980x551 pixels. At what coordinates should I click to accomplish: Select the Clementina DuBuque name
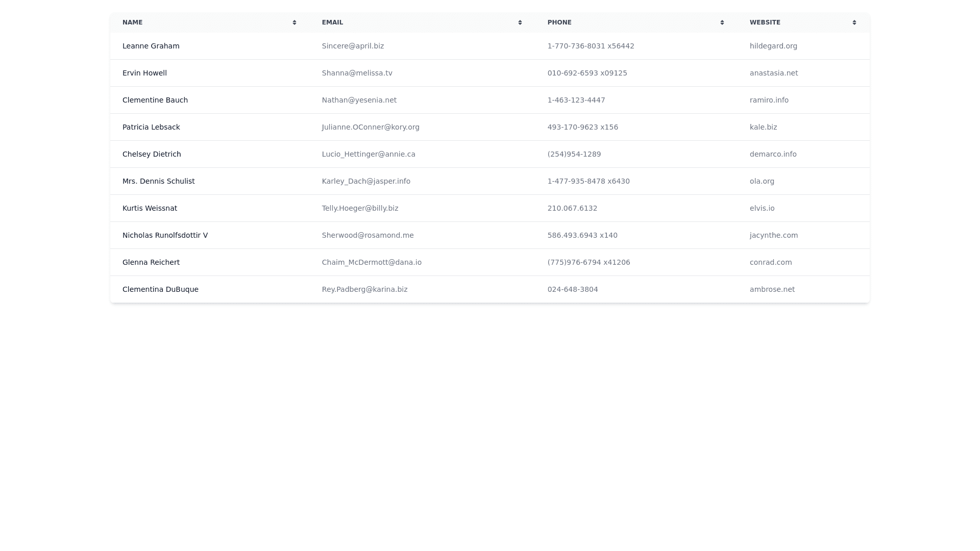[x=160, y=289]
